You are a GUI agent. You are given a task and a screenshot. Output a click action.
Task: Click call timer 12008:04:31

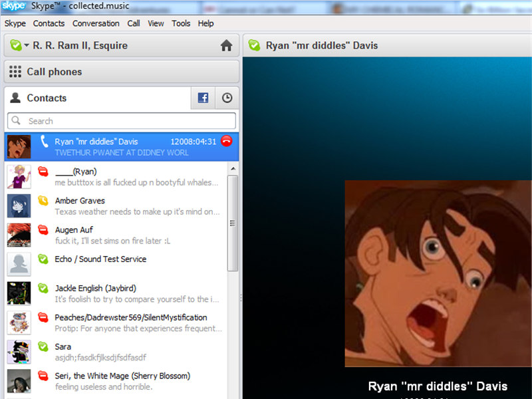tap(193, 142)
